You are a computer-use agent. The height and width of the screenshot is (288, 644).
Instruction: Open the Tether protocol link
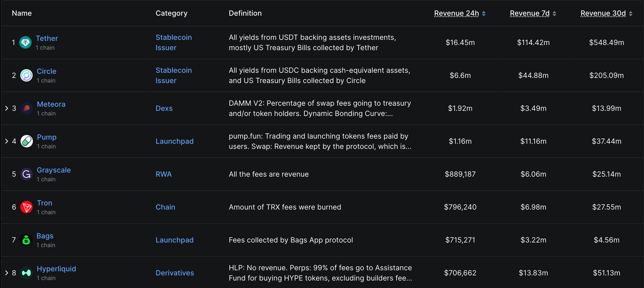(x=47, y=38)
